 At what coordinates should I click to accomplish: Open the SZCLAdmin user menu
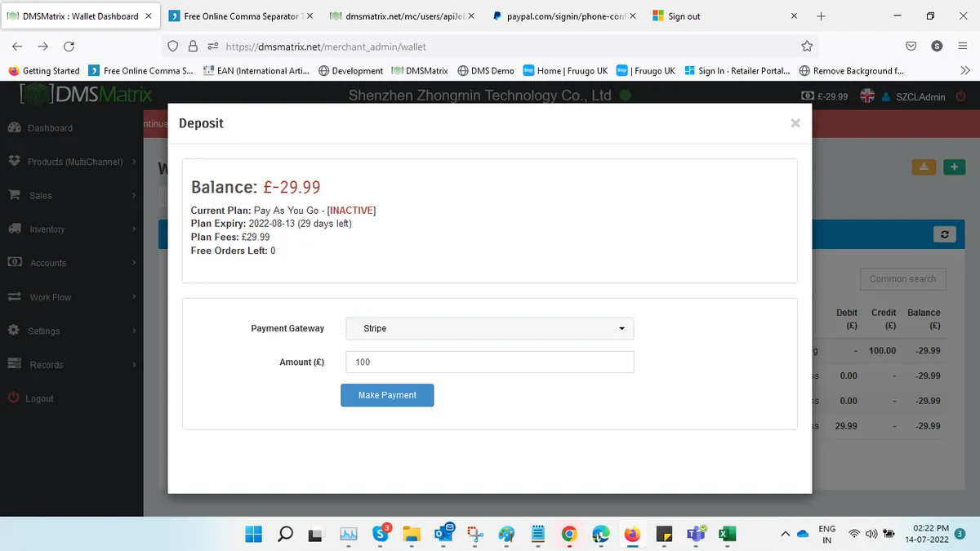click(x=914, y=96)
